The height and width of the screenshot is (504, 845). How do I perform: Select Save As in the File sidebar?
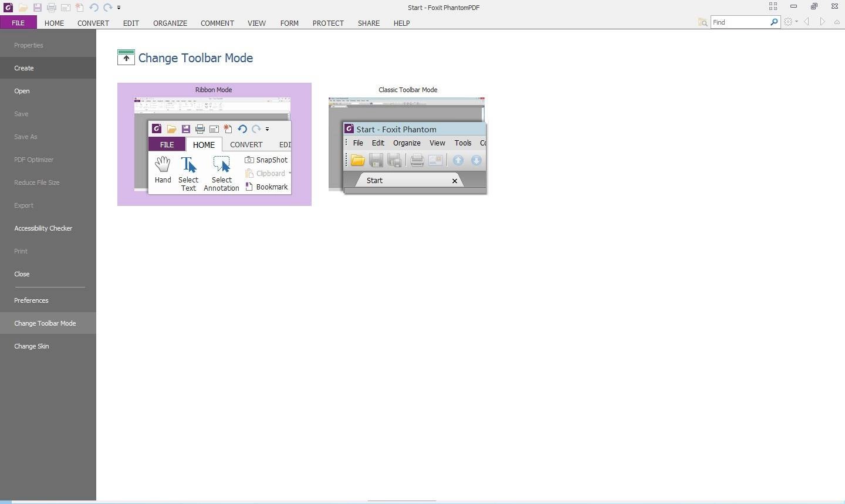(x=48, y=137)
